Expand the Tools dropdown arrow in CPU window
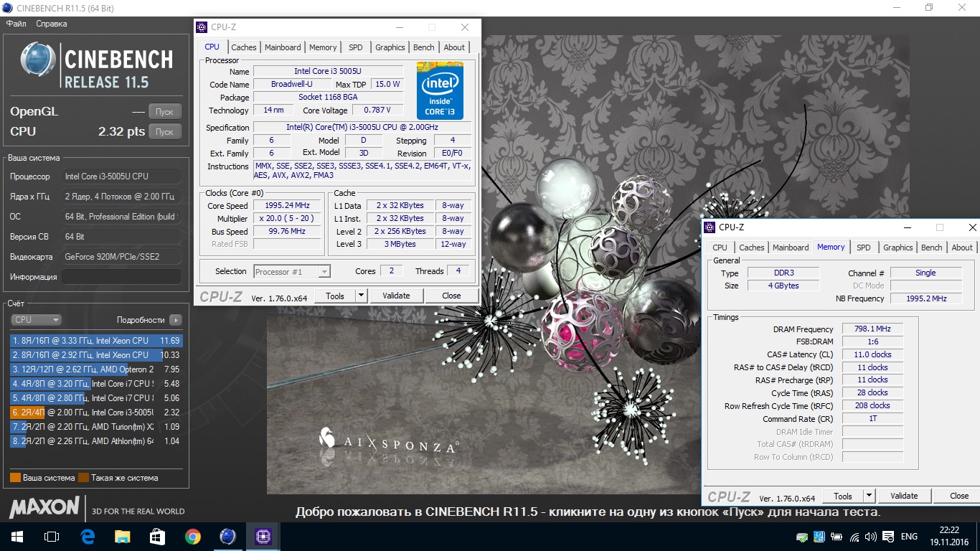 [x=361, y=296]
